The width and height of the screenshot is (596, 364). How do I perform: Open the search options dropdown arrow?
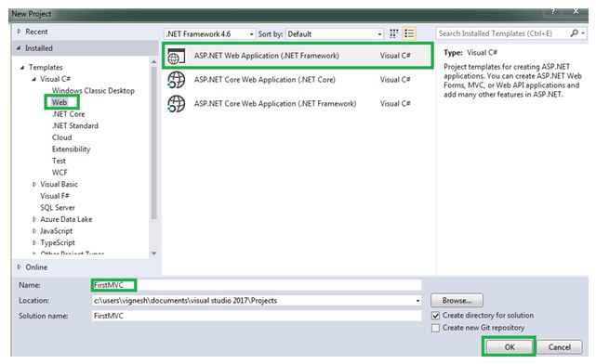click(x=583, y=33)
